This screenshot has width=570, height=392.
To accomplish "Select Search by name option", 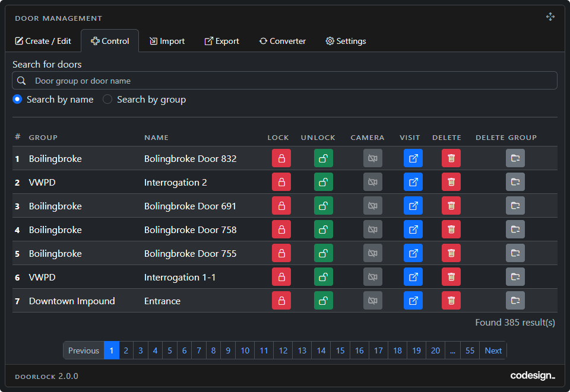I will pyautogui.click(x=18, y=100).
